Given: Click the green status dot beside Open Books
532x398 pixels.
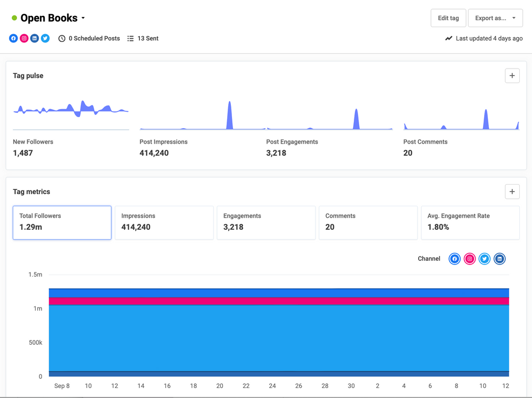Looking at the screenshot, I should point(14,17).
